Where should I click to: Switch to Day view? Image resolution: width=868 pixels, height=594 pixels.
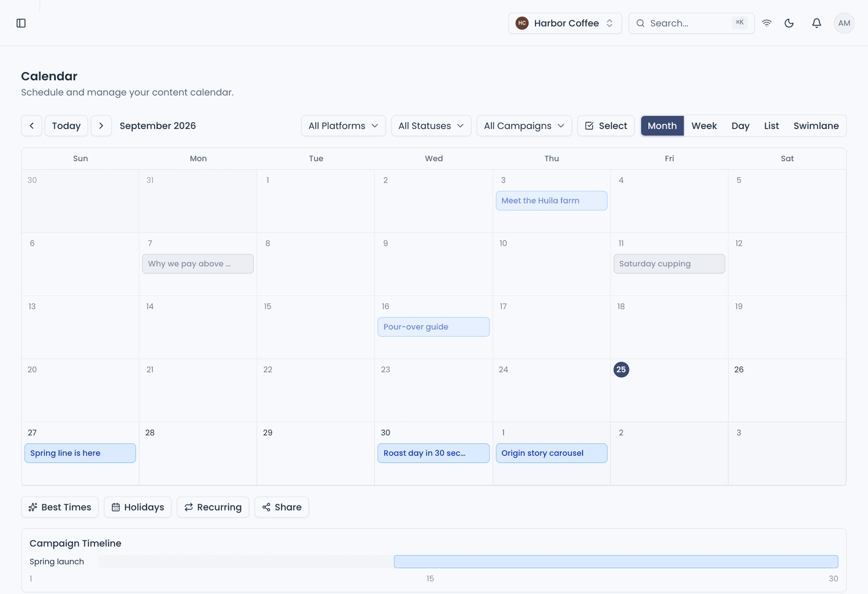coord(741,126)
